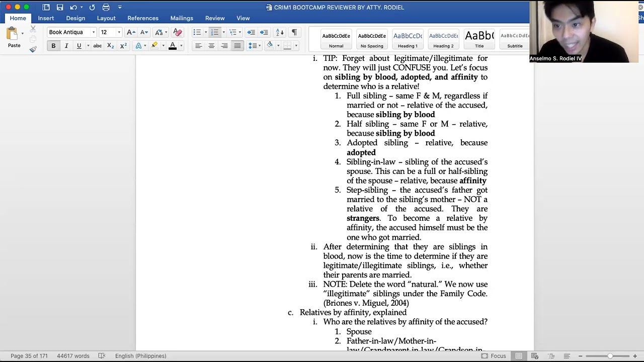The width and height of the screenshot is (644, 362).
Task: Apply the Heading 2 style
Action: click(x=443, y=39)
